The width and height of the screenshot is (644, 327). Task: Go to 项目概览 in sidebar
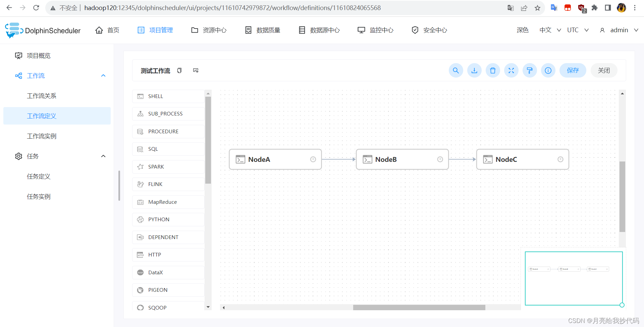pyautogui.click(x=57, y=56)
